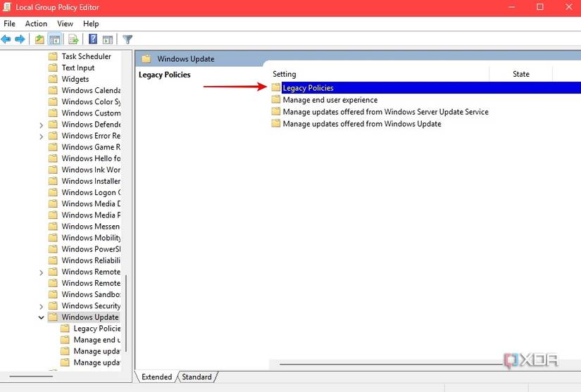
Task: Expand the Windows Security tree node
Action: [x=41, y=307]
